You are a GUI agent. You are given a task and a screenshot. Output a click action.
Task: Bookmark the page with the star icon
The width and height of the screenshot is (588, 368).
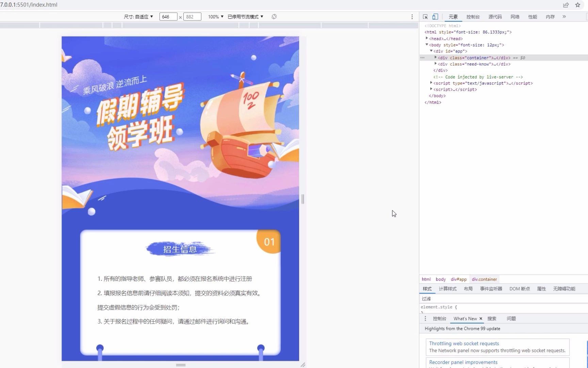point(577,5)
